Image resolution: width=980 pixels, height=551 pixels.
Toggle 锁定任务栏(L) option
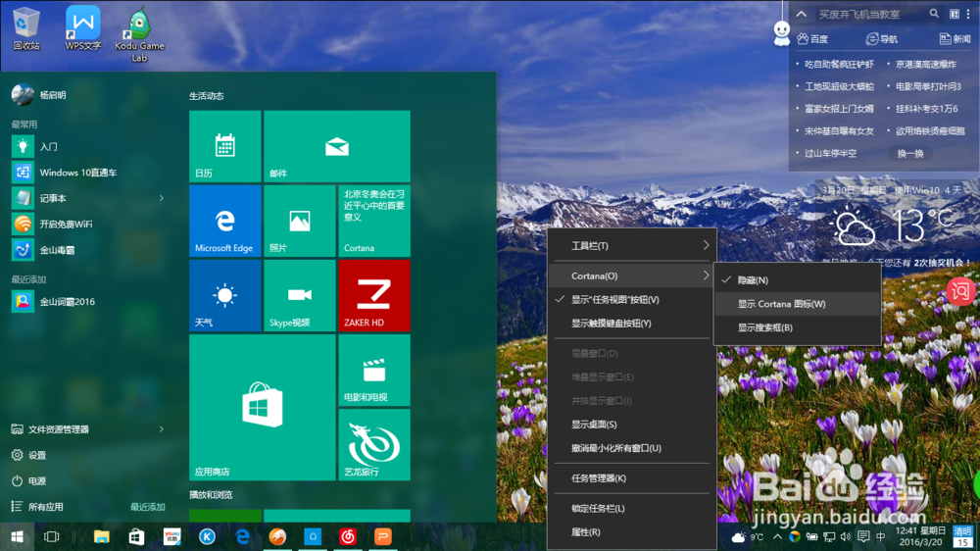pos(632,509)
